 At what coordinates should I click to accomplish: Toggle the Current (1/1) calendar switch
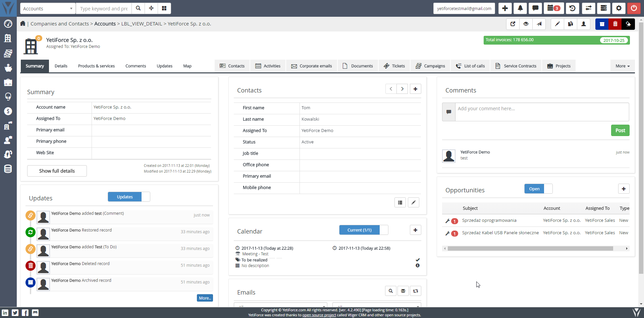click(x=364, y=230)
